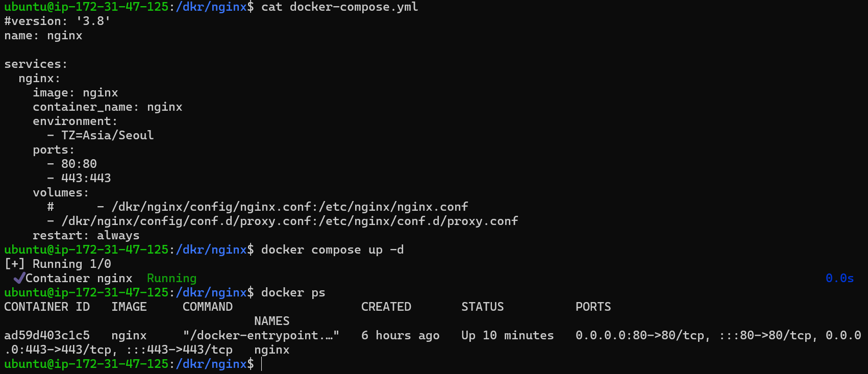Select the '80:80' port mapping

pyautogui.click(x=79, y=164)
